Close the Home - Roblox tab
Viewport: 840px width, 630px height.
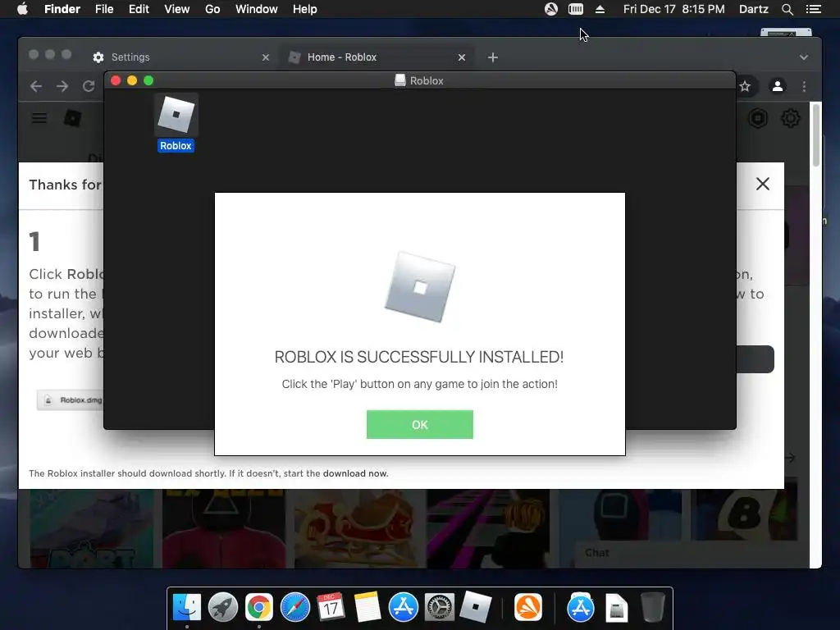461,57
